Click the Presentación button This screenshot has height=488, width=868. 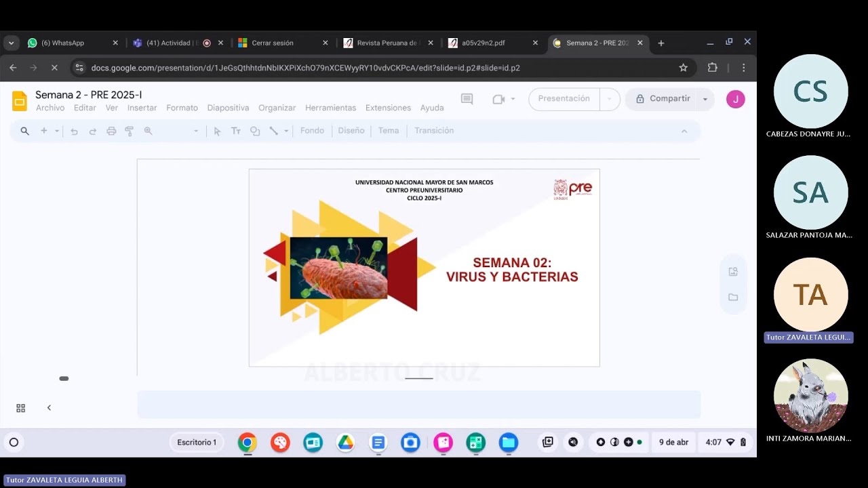(x=564, y=99)
